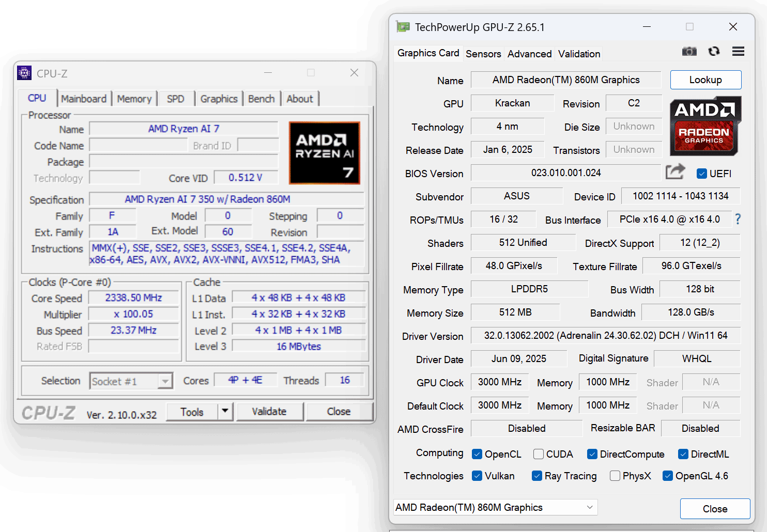Screen dimensions: 767x532
Task: Toggle the Ray Tracing checkbox
Action: click(537, 476)
